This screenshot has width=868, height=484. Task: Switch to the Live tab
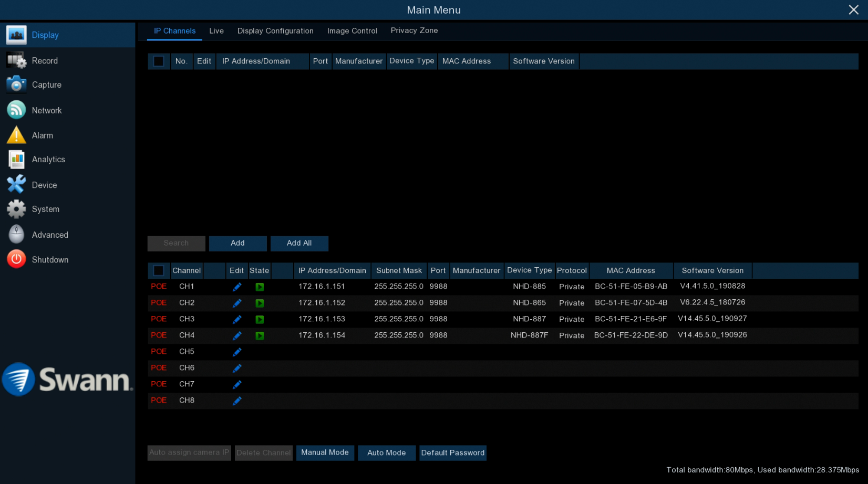pyautogui.click(x=216, y=31)
